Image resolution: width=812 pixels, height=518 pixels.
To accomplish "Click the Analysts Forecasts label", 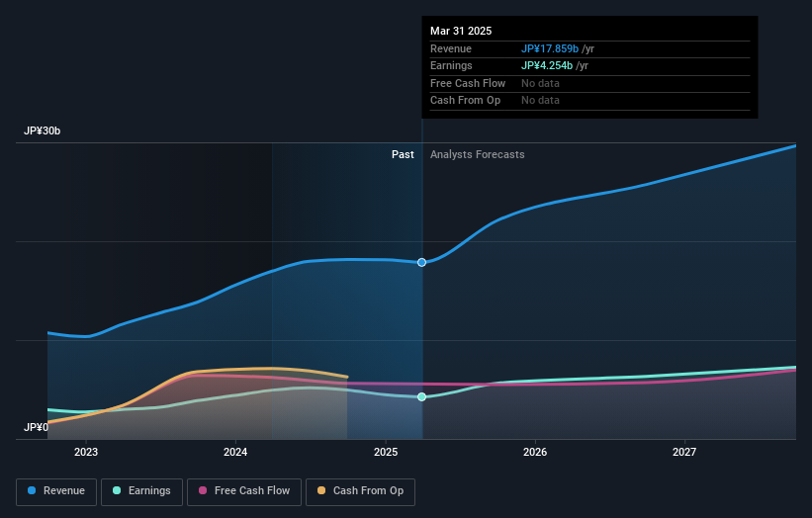I will [478, 155].
